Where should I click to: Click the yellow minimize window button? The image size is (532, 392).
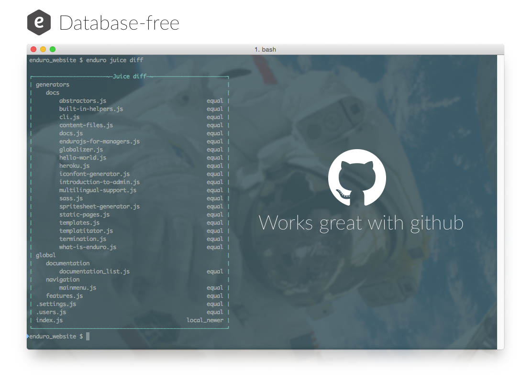click(43, 49)
